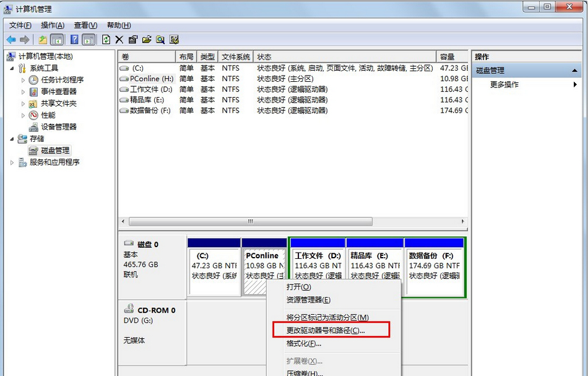Select 格式化(F) in context menu

pos(304,344)
